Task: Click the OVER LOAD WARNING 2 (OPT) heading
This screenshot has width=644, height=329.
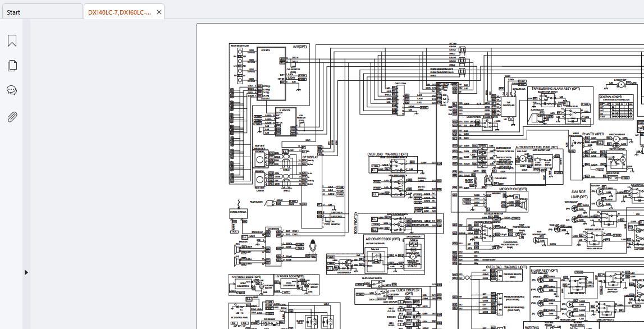Action: coord(387,154)
